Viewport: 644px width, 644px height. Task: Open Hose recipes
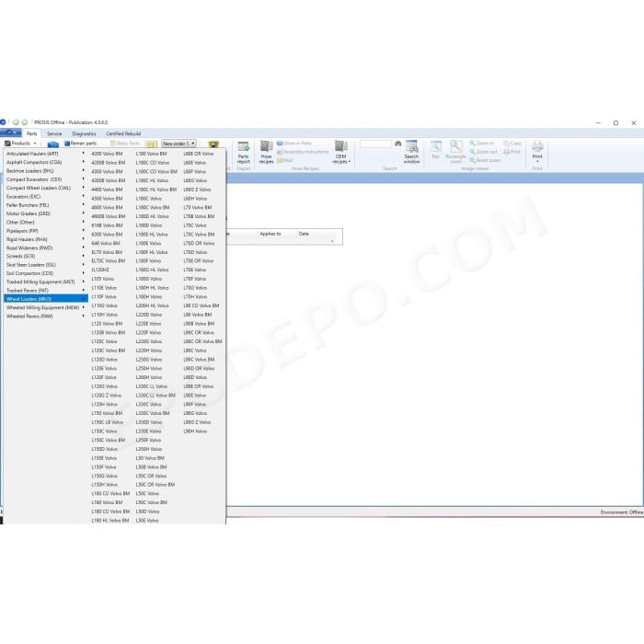[x=266, y=153]
